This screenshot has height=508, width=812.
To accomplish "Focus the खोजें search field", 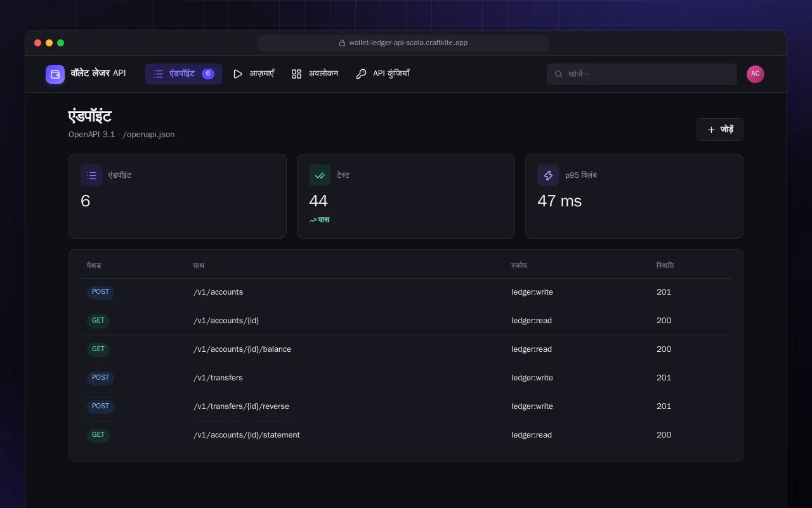I will click(642, 74).
